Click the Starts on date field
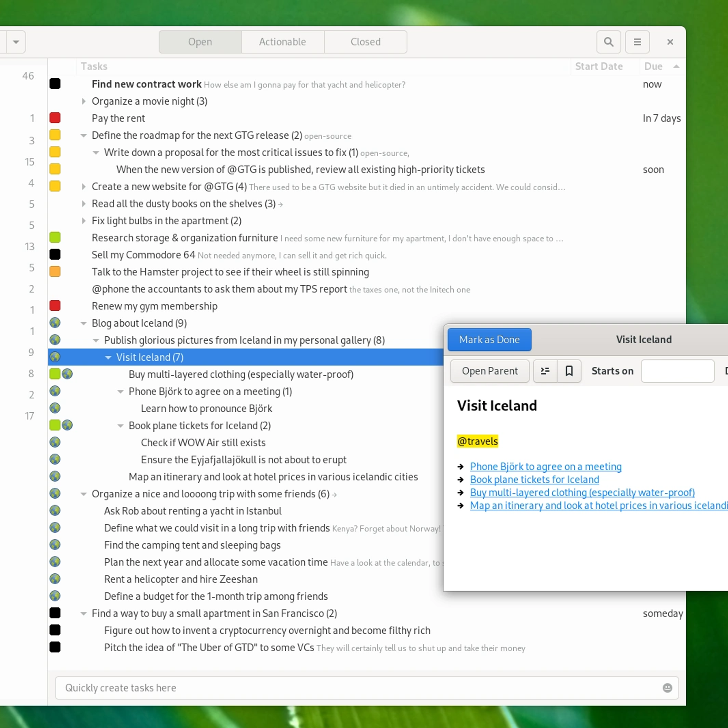The height and width of the screenshot is (728, 728). pos(677,371)
